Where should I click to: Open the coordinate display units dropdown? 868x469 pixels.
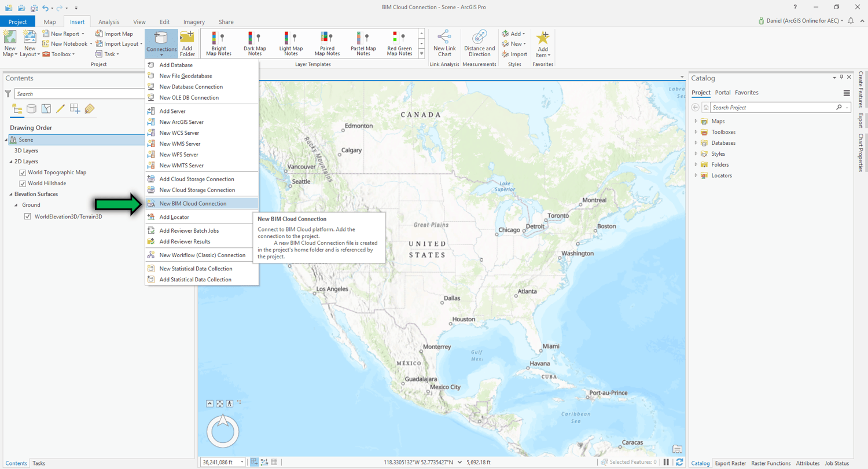click(x=460, y=462)
